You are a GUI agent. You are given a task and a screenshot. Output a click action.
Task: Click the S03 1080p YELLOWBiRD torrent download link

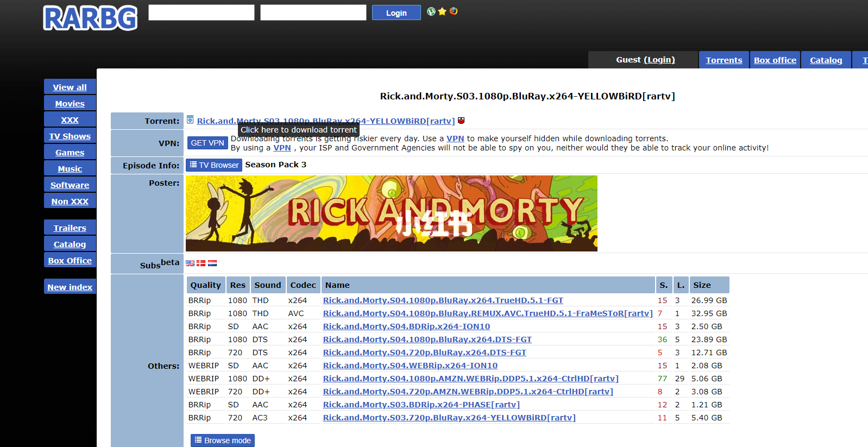coord(326,121)
